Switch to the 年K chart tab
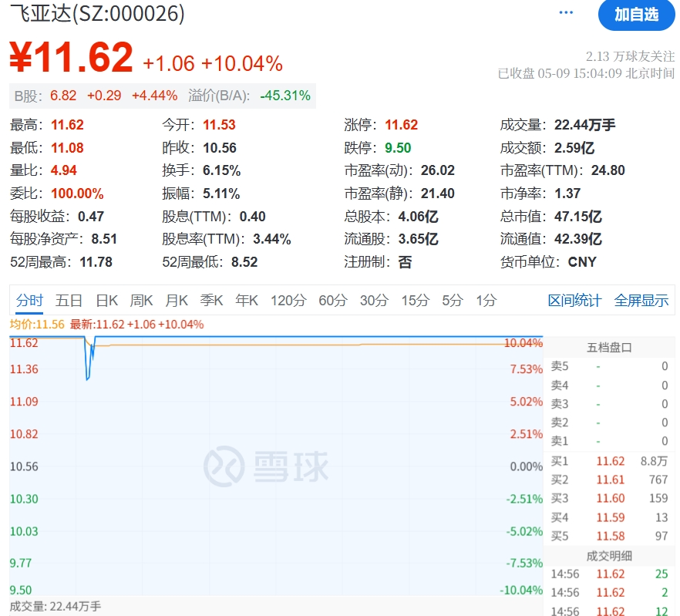680x616 pixels. (x=247, y=300)
